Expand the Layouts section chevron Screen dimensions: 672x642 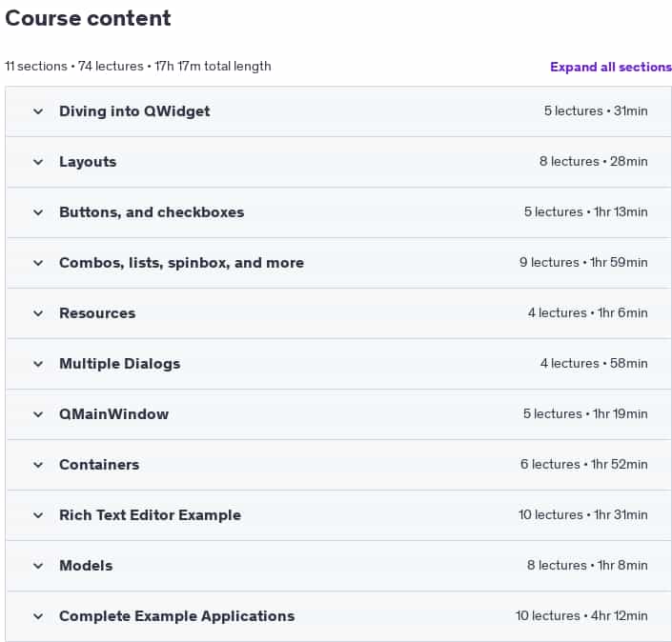38,162
